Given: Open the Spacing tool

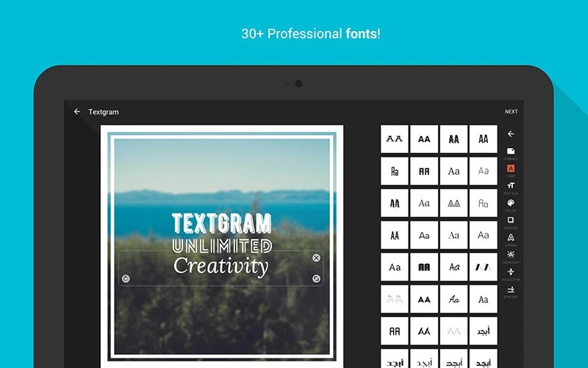Looking at the screenshot, I should [x=511, y=290].
